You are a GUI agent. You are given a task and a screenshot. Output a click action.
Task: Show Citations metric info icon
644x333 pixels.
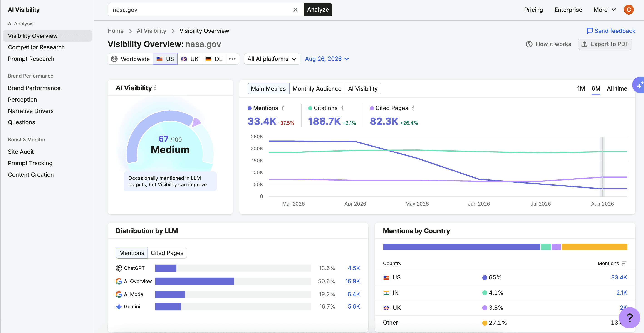click(x=342, y=108)
